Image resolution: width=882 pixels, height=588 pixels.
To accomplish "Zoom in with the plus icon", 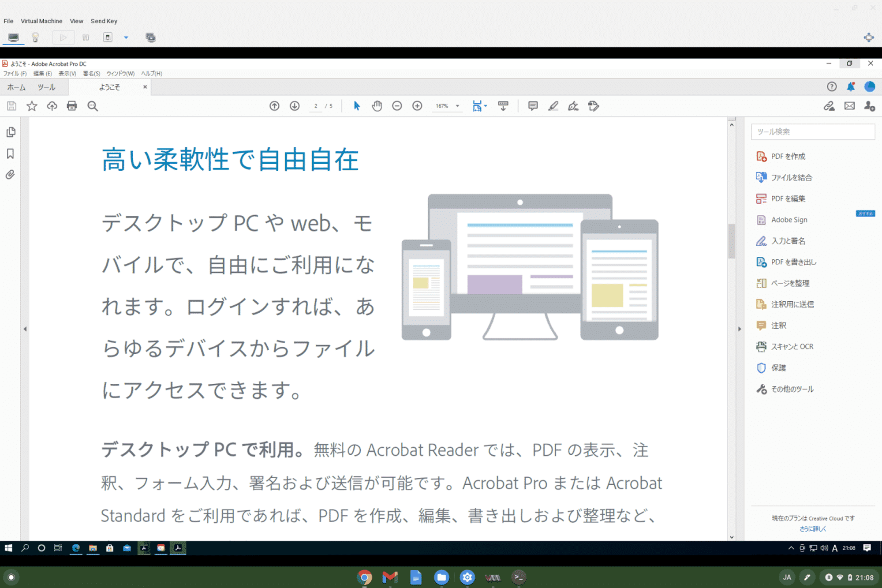I will coord(417,106).
